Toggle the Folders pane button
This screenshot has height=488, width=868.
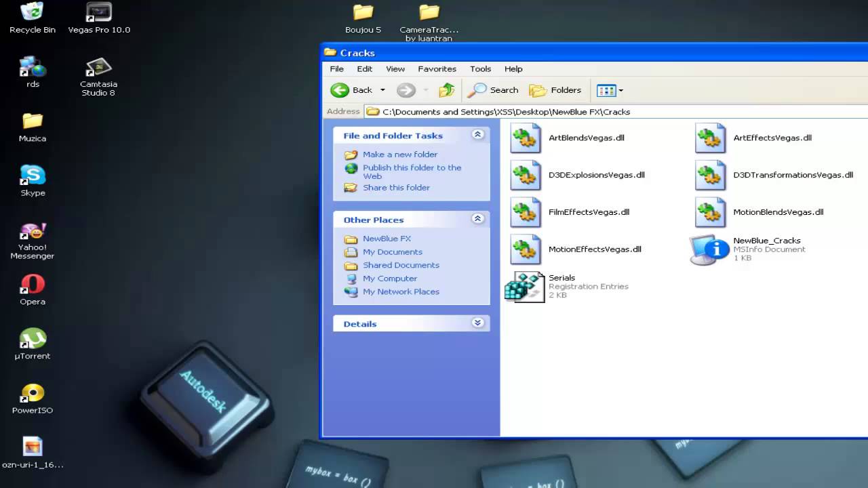point(555,90)
